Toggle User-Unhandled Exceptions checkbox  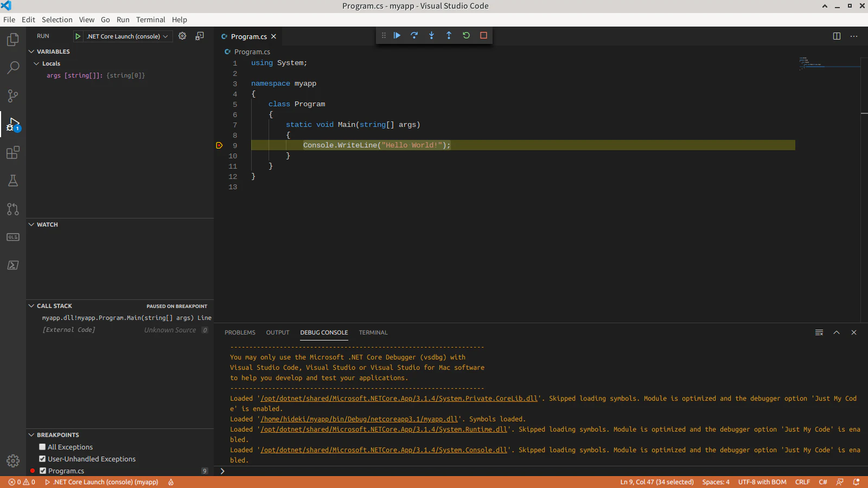(x=42, y=459)
